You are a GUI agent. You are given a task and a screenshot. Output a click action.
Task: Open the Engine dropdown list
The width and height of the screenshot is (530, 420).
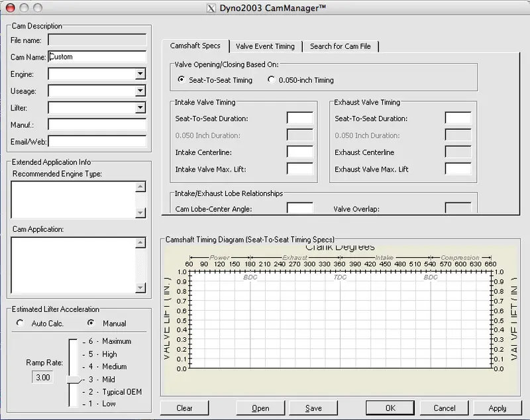[140, 74]
